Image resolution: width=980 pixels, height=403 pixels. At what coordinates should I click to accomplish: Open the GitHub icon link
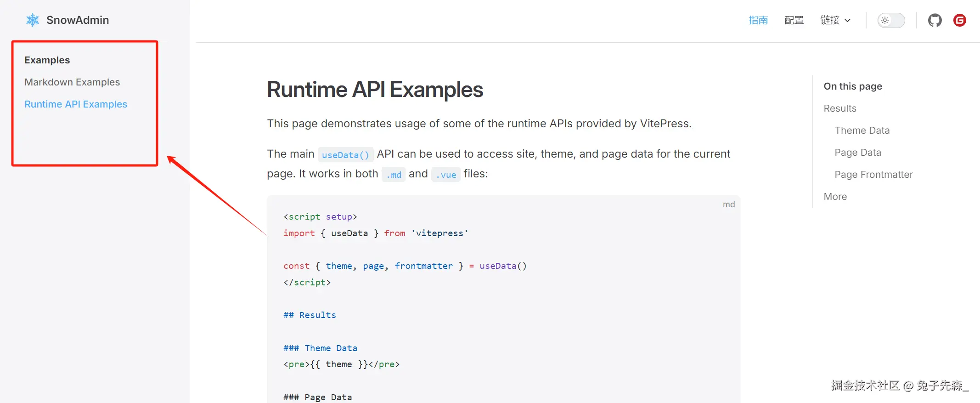point(935,20)
